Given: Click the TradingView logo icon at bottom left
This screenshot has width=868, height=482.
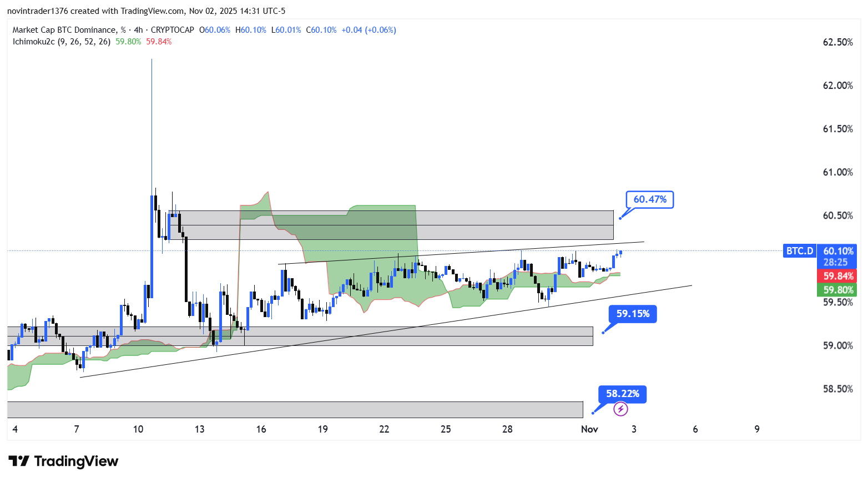Looking at the screenshot, I should coord(18,461).
